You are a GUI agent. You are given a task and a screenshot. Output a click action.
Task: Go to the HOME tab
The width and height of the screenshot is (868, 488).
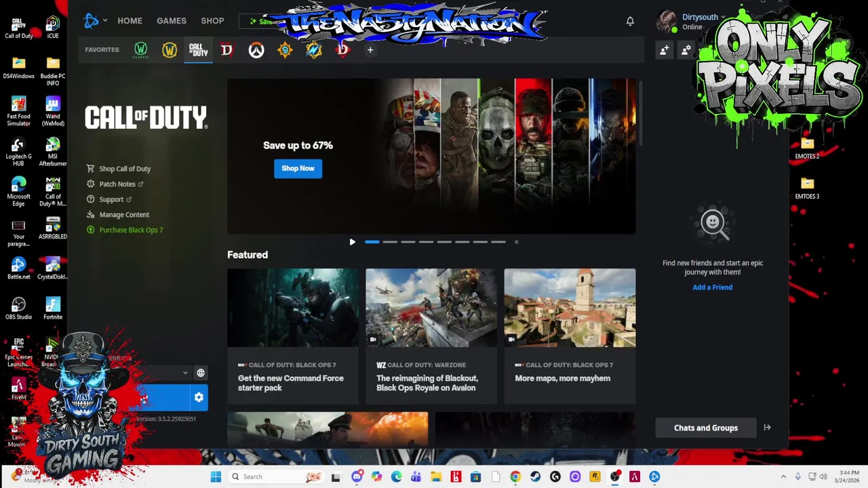pyautogui.click(x=130, y=21)
